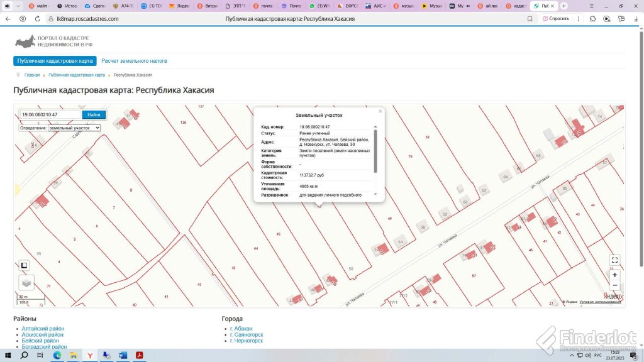Viewport: 644px width, 362px height.
Task: Click the 'Главная' breadcrumb link
Action: (32, 75)
